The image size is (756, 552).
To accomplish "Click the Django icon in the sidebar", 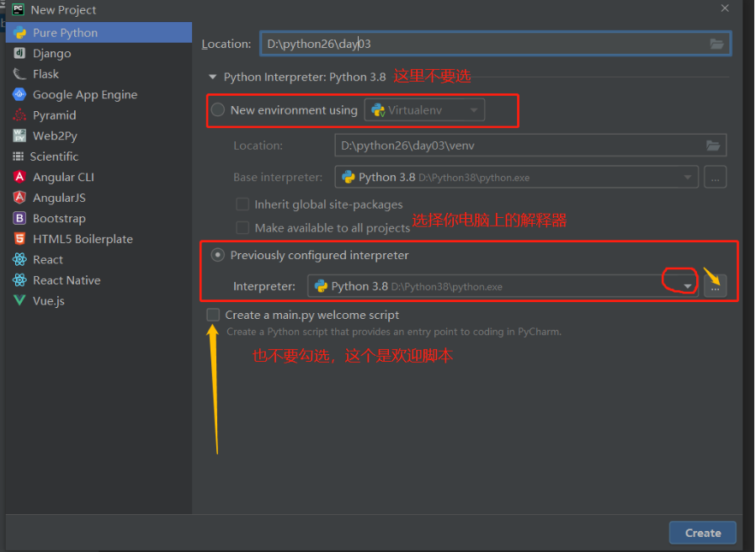I will pos(19,53).
